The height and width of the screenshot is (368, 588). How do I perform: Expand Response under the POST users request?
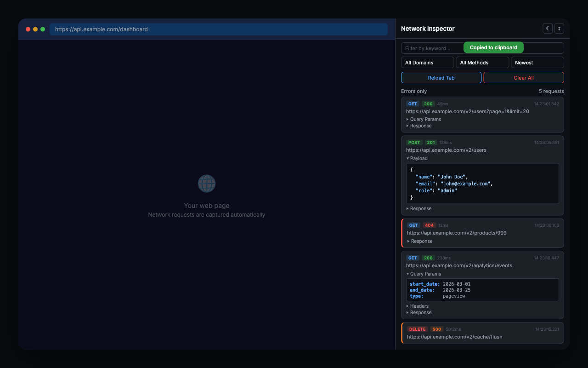pos(419,208)
